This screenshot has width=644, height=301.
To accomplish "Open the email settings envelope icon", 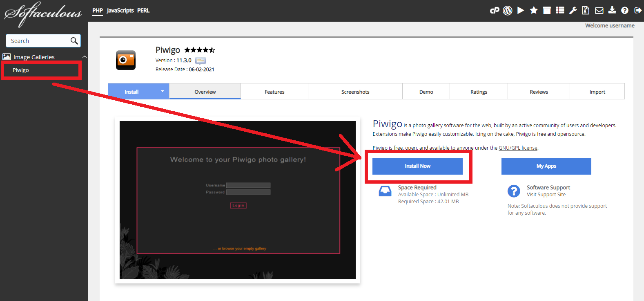I will click(599, 11).
